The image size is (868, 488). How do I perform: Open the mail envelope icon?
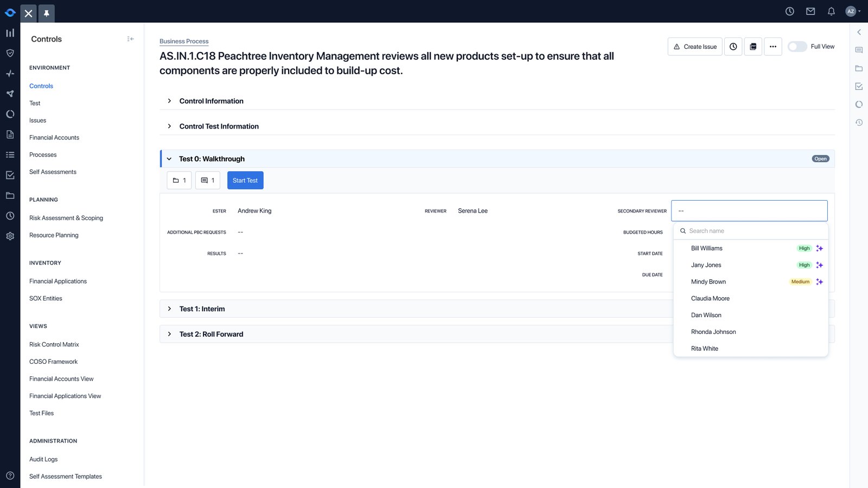click(x=810, y=11)
